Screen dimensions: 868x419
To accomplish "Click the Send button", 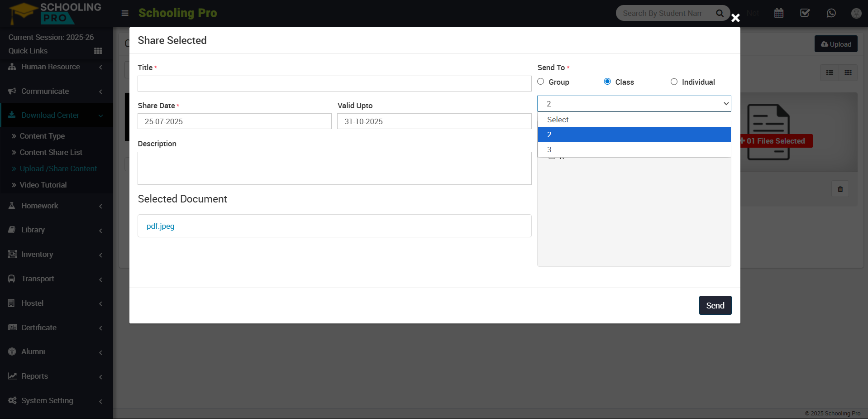I will pyautogui.click(x=715, y=305).
